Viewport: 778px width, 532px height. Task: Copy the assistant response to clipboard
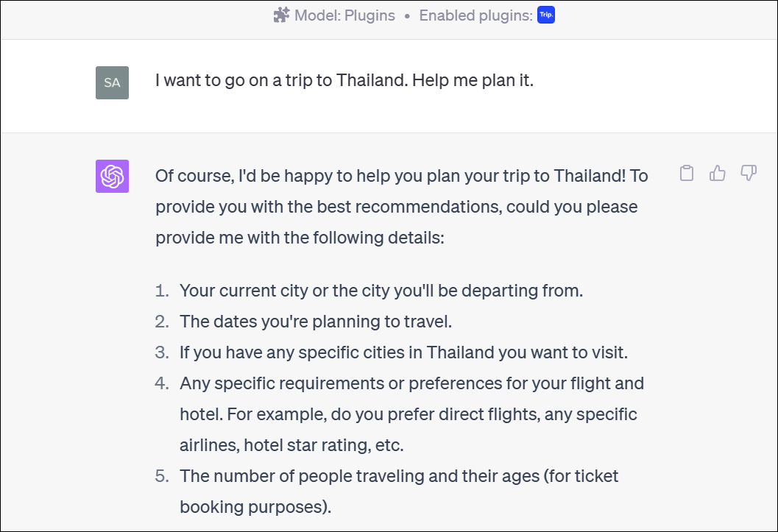click(x=686, y=174)
